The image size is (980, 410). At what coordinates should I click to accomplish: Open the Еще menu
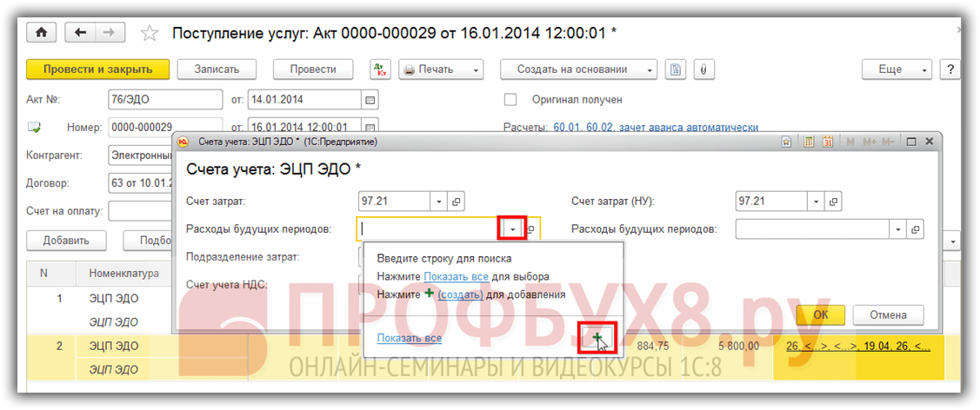(x=896, y=69)
